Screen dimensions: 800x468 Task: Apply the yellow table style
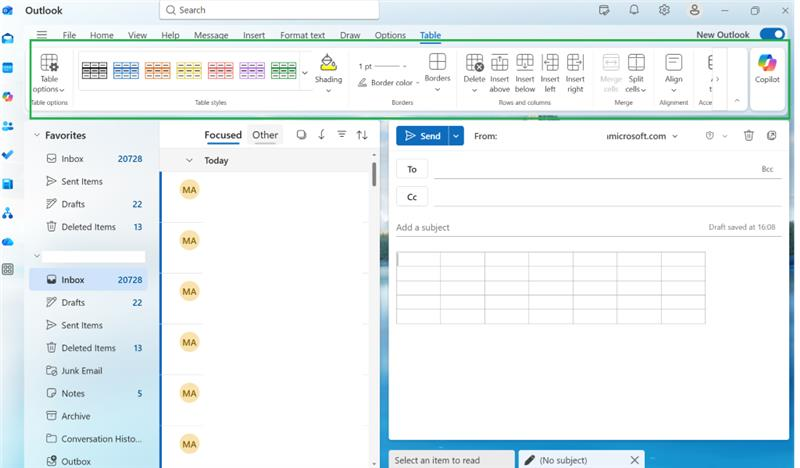pos(189,70)
